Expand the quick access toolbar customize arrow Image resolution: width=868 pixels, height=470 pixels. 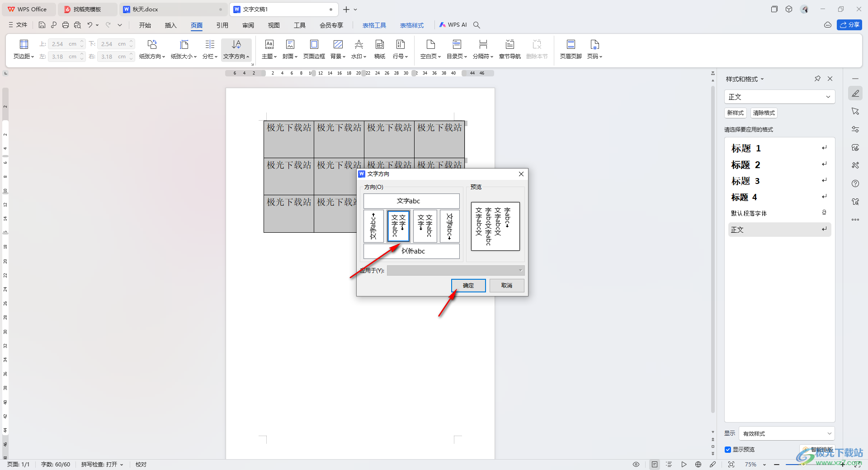[x=120, y=25]
